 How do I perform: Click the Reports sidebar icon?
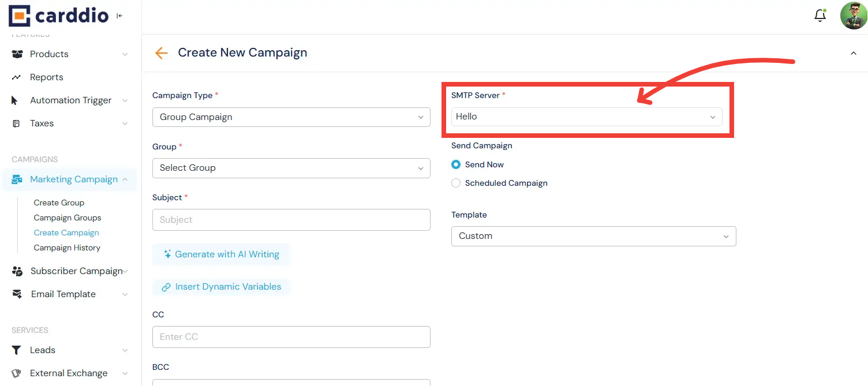(x=17, y=77)
